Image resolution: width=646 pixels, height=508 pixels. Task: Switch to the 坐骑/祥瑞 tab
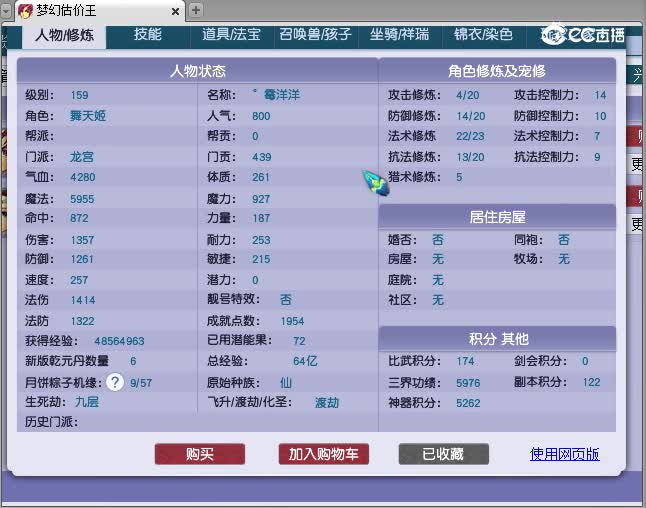[400, 34]
